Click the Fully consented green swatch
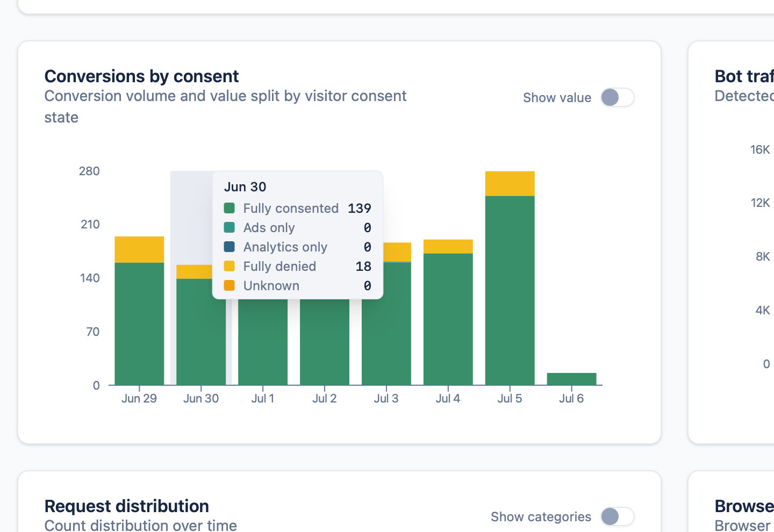774x532 pixels. click(230, 208)
